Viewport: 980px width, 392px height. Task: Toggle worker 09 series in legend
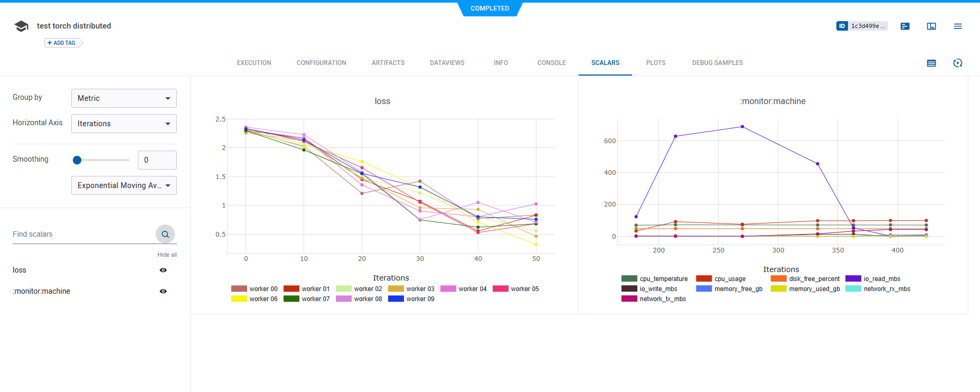tap(412, 299)
